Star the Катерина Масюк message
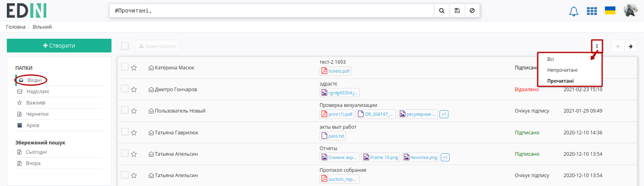The image size is (644, 186). coord(134,68)
